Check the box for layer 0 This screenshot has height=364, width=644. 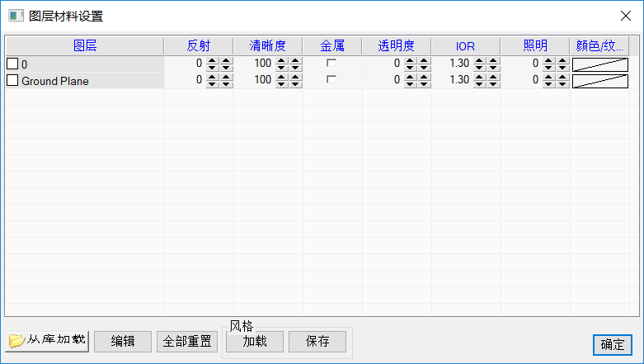coord(12,64)
